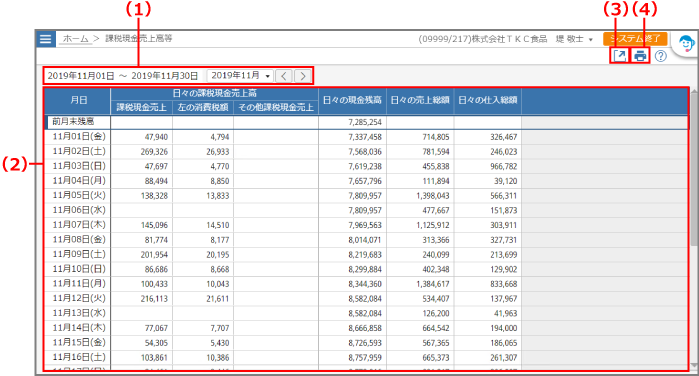Select the 11月06日(水) row

366,211
